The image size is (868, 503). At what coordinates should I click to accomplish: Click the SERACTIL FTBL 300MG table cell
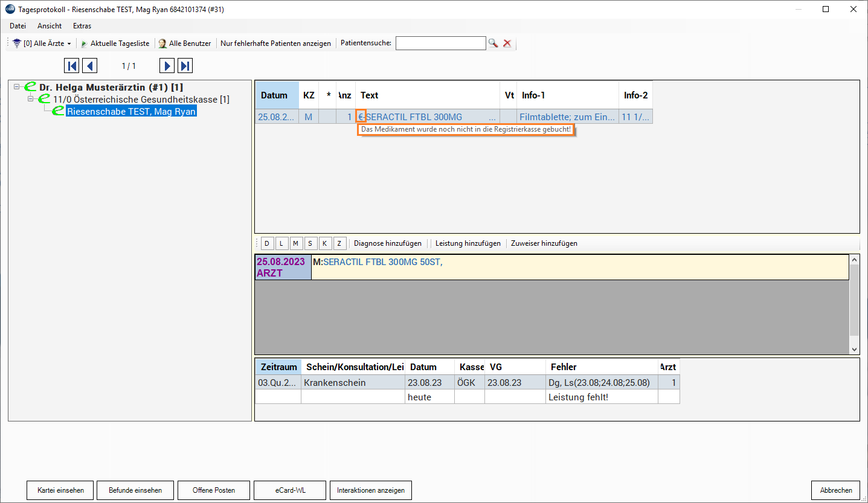(x=428, y=117)
